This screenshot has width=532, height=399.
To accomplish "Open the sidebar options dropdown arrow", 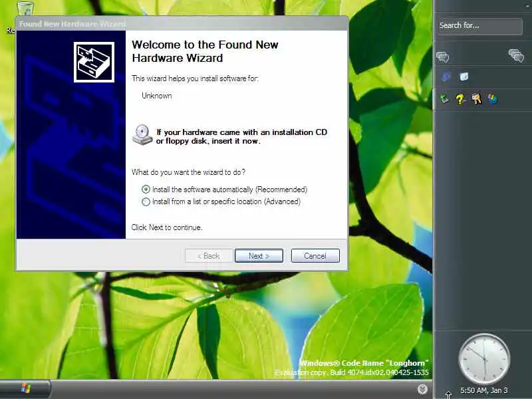I will pos(527,6).
